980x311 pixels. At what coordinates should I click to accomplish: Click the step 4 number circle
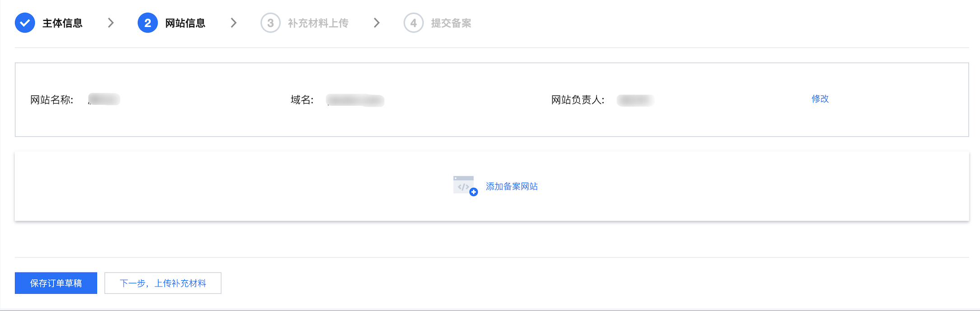[x=413, y=23]
